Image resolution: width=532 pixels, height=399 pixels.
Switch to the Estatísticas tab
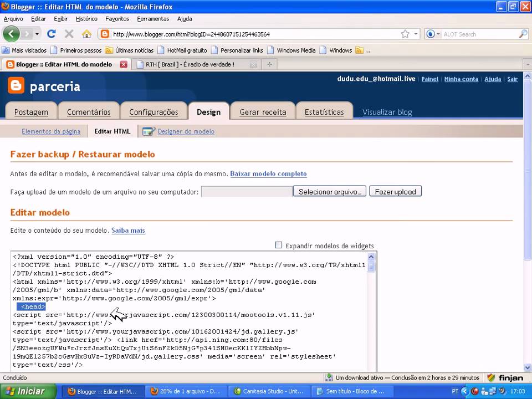[x=324, y=112]
